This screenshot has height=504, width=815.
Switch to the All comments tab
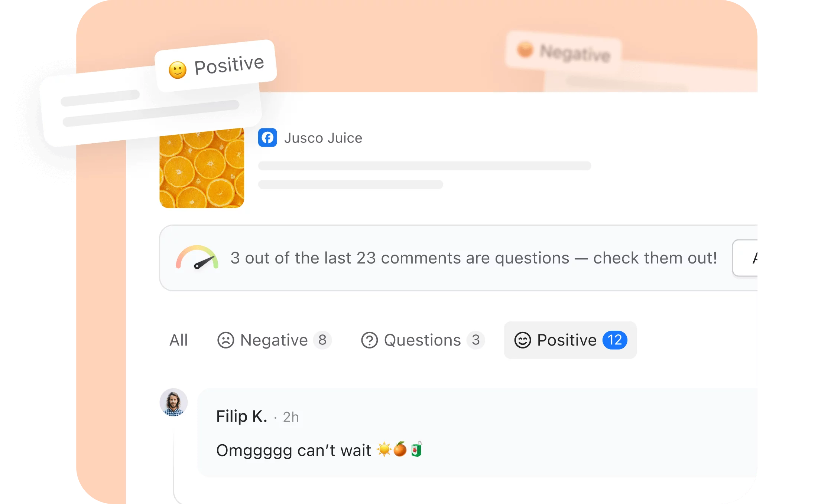click(179, 340)
